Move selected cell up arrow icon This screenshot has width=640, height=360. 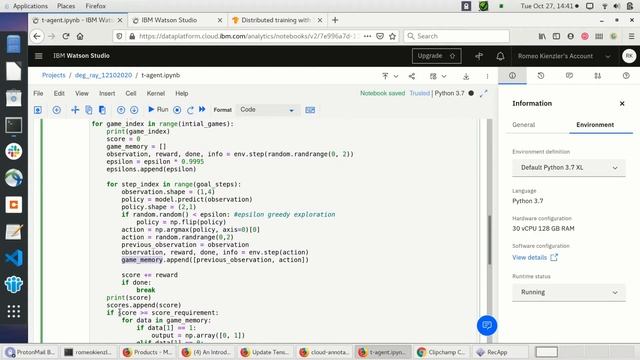coord(121,110)
